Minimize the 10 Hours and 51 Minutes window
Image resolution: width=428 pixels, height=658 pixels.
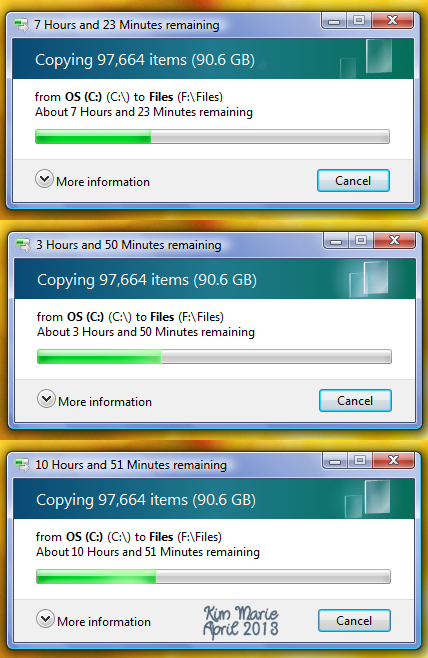[x=335, y=461]
